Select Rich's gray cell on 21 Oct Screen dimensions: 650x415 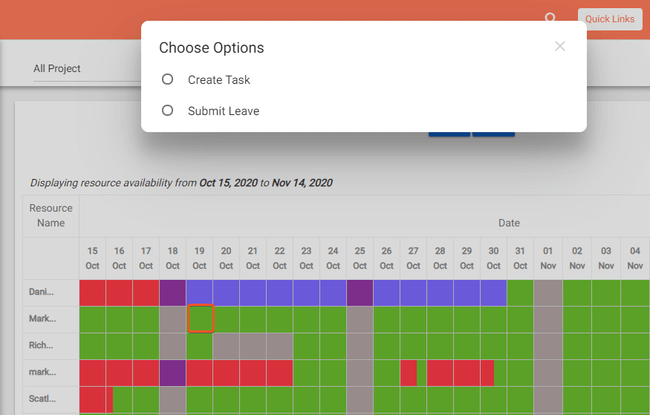253,346
